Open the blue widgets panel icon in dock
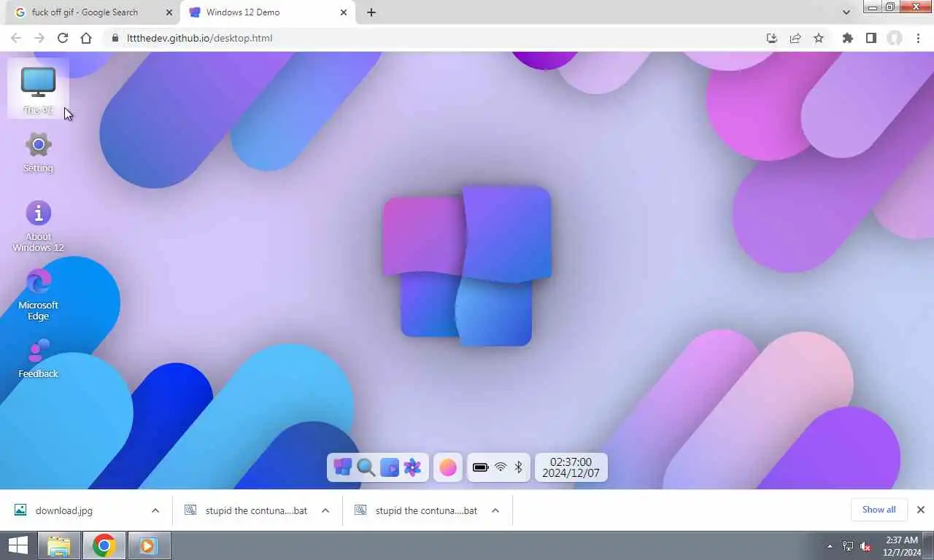The height and width of the screenshot is (560, 934). [390, 467]
